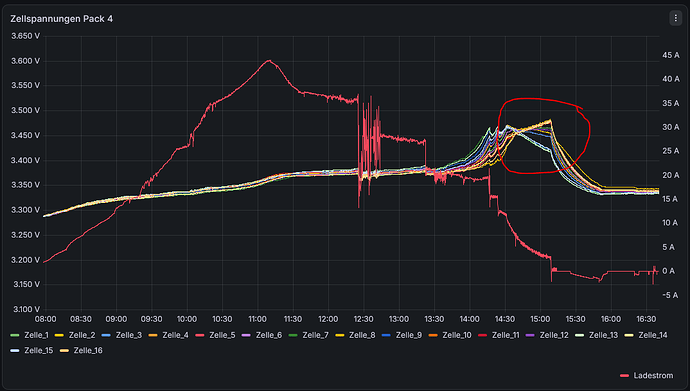Select Zelle_15 legend entry
Screen dimensions: 690x391
(32, 351)
